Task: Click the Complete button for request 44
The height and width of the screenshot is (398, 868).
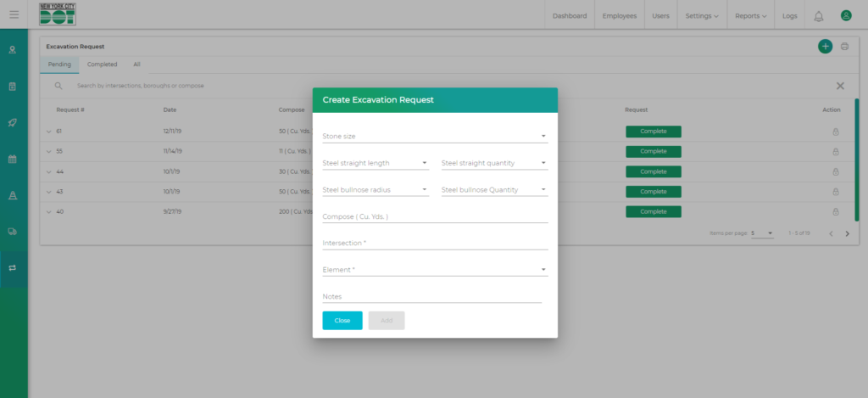Action: point(653,171)
